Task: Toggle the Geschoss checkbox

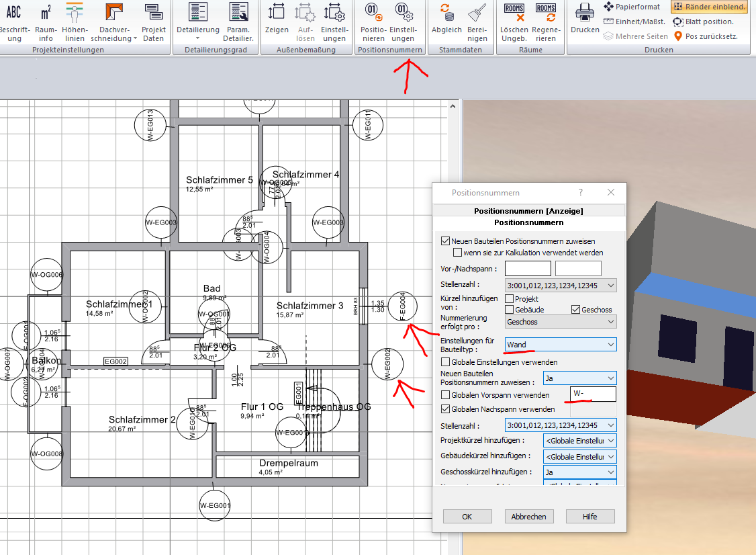Action: pyautogui.click(x=575, y=310)
